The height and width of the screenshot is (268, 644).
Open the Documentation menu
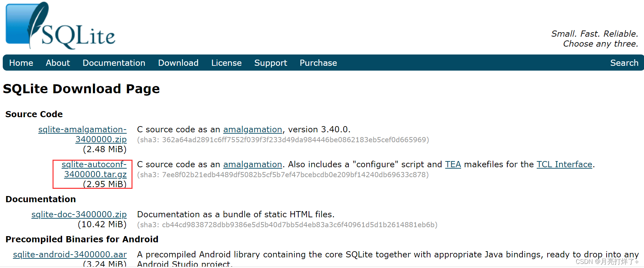(x=114, y=63)
